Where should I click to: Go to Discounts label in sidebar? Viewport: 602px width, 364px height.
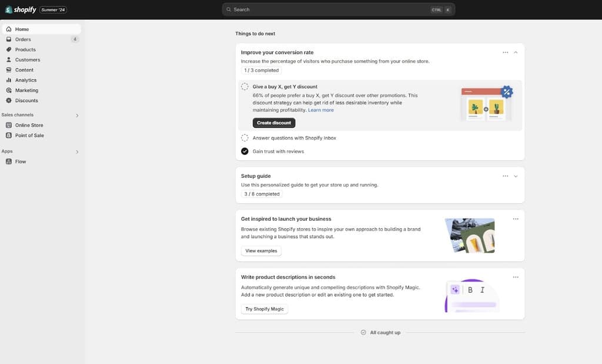click(26, 100)
